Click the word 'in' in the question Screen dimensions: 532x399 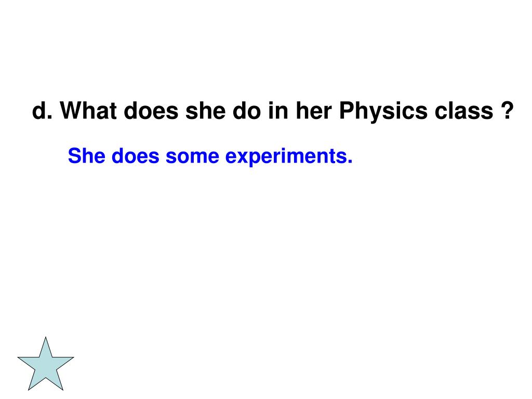[x=278, y=111]
